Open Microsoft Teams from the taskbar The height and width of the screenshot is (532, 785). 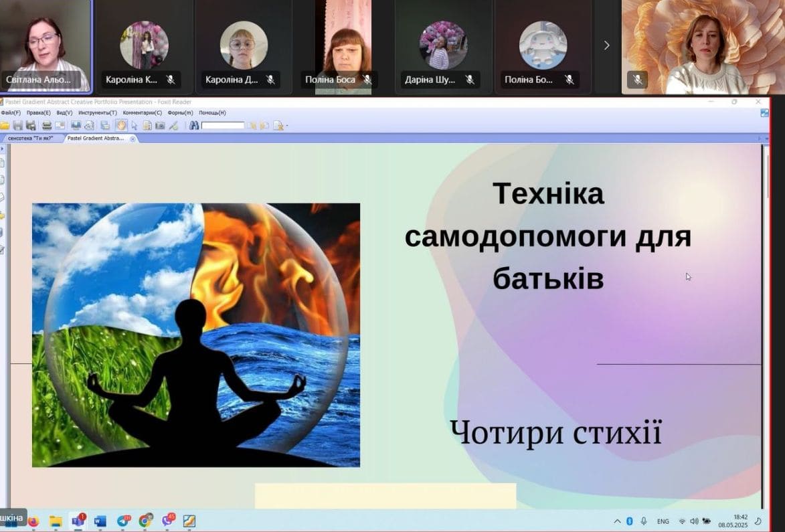[78, 521]
